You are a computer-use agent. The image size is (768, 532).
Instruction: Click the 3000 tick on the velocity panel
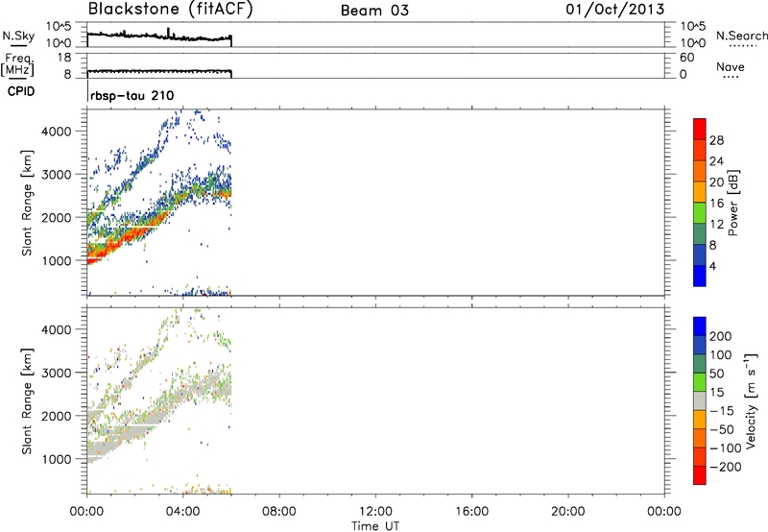pyautogui.click(x=57, y=373)
